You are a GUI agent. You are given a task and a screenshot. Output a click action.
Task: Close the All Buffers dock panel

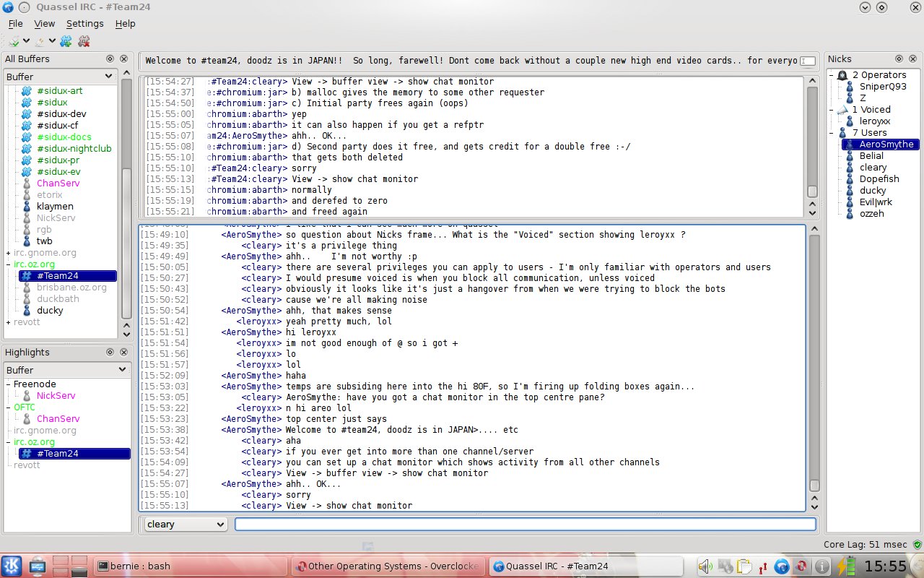[x=123, y=59]
